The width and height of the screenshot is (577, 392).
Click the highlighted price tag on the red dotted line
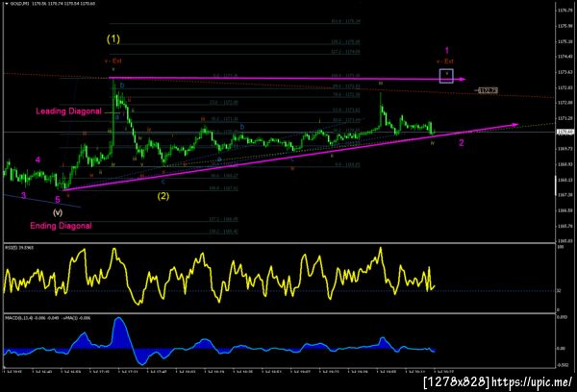(488, 90)
